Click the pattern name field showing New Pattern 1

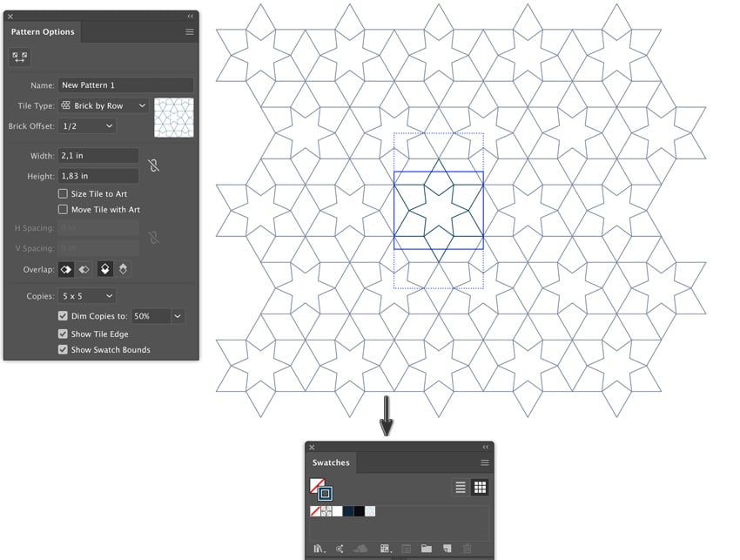pyautogui.click(x=125, y=84)
